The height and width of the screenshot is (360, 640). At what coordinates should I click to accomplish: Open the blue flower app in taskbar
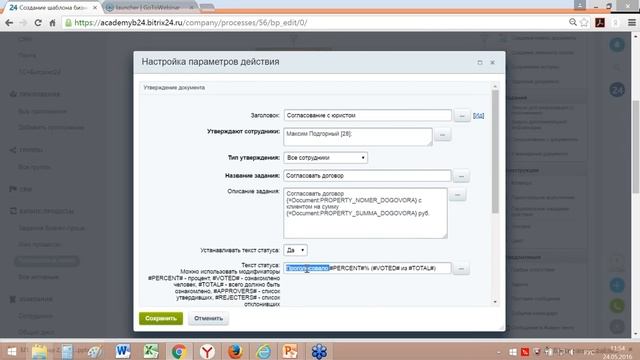[319, 351]
